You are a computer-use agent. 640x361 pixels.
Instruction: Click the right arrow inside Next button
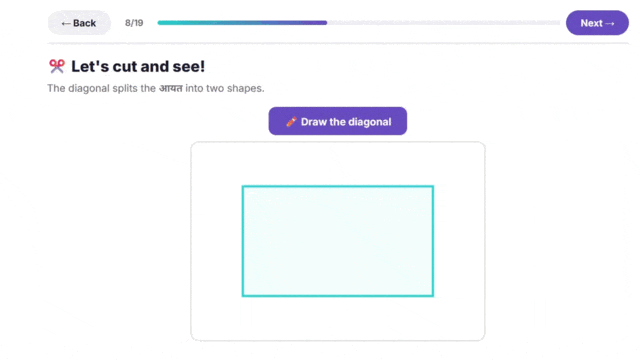tap(610, 23)
